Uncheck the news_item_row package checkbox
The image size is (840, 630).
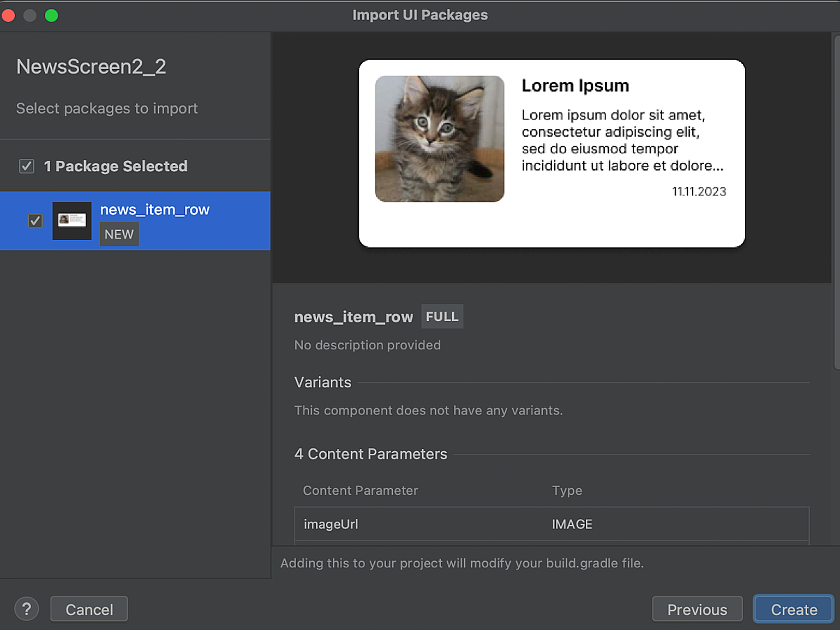coord(35,220)
